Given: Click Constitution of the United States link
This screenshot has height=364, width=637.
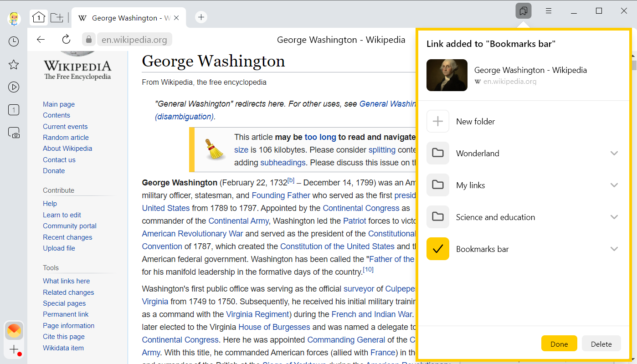Looking at the screenshot, I should (x=337, y=246).
